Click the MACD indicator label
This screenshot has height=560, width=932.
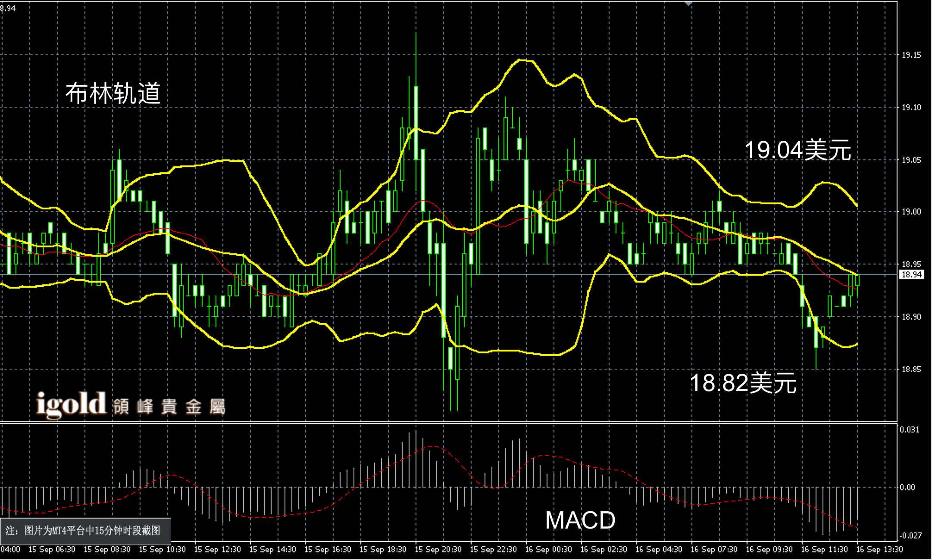point(580,520)
